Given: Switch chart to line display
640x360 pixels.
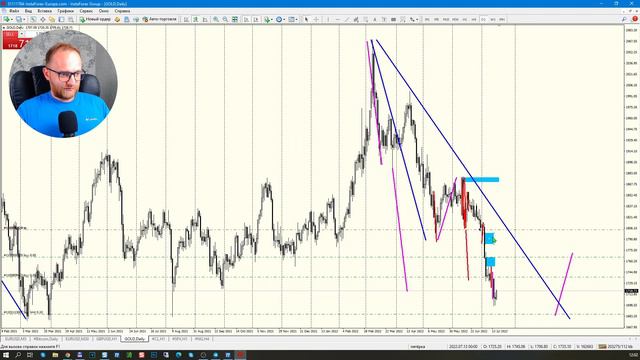Looking at the screenshot, I should point(205,19).
